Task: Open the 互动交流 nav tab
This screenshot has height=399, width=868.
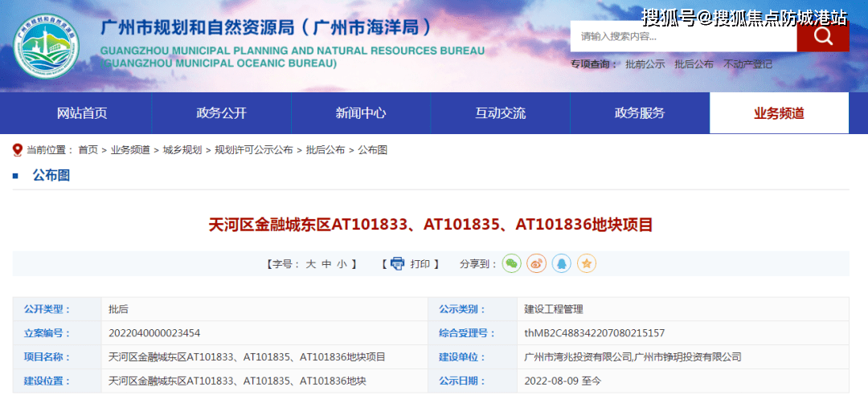Action: pos(501,113)
